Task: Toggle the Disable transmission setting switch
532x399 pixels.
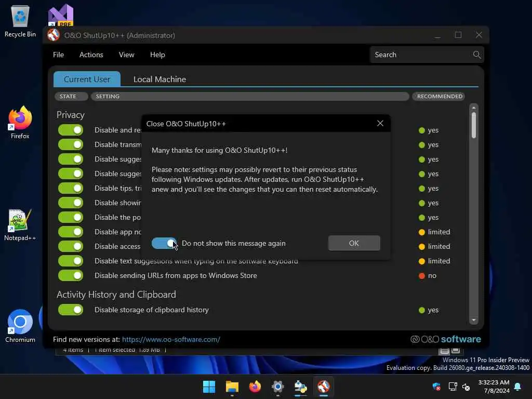Action: [x=71, y=144]
